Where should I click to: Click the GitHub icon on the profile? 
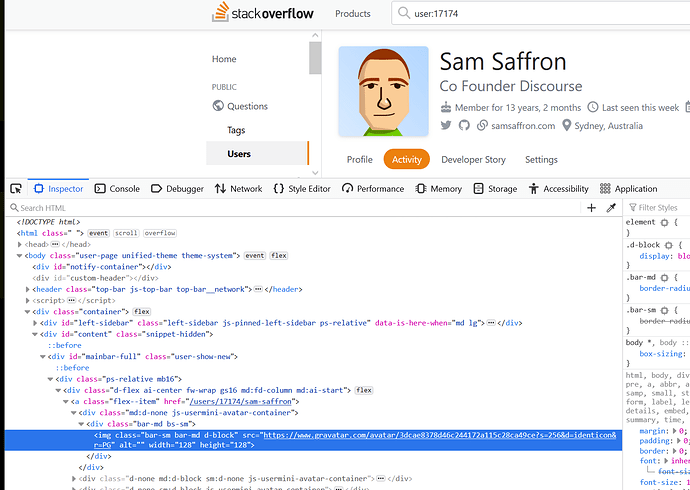[x=464, y=125]
